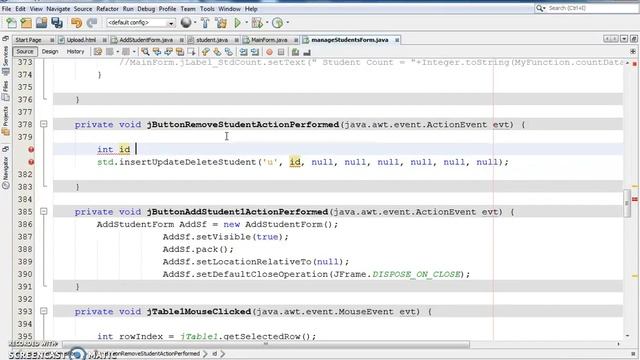Screen dimensions: 640x360
Task: Open dropdown arrow beside browser globe
Action: (x=195, y=23)
